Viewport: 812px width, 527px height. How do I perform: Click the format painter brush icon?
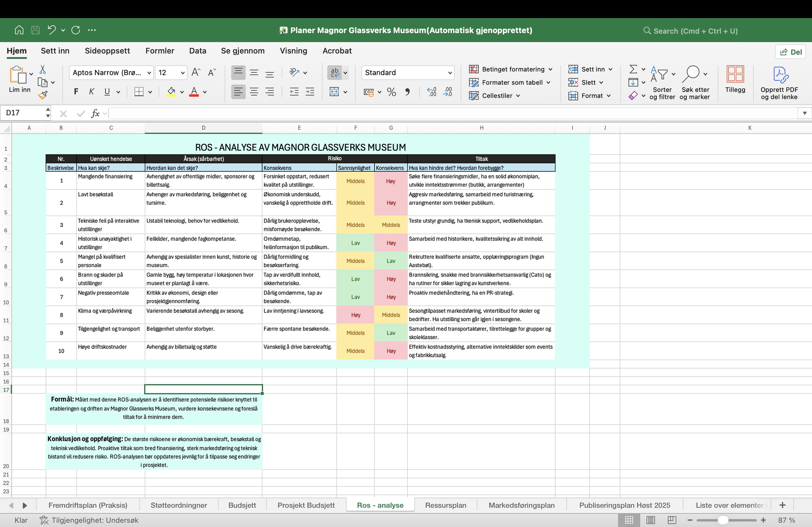pyautogui.click(x=43, y=95)
